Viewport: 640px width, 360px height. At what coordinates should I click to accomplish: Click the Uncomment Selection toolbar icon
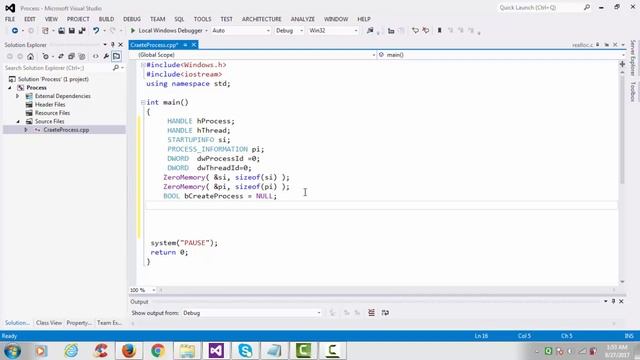coord(426,31)
